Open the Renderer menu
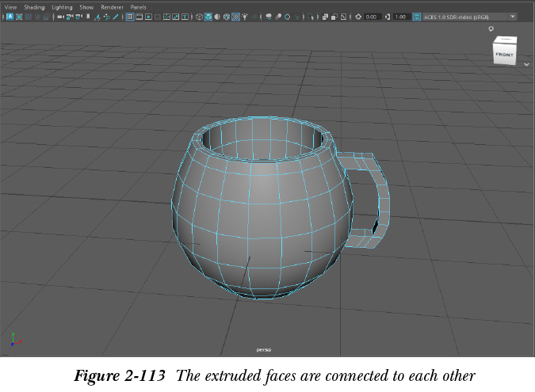 pos(112,7)
